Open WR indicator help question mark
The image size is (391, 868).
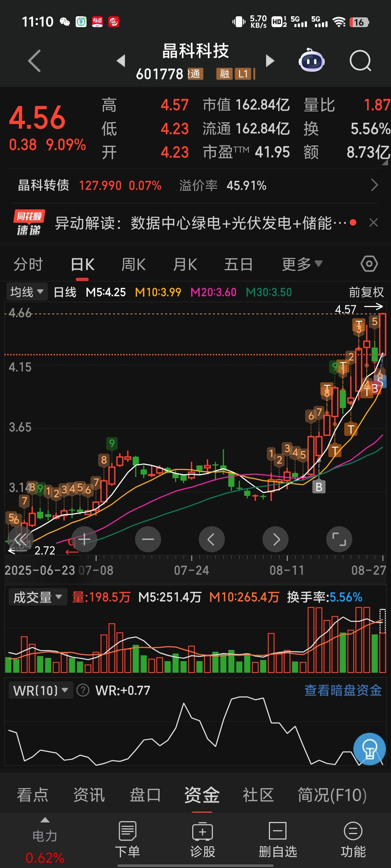[83, 690]
